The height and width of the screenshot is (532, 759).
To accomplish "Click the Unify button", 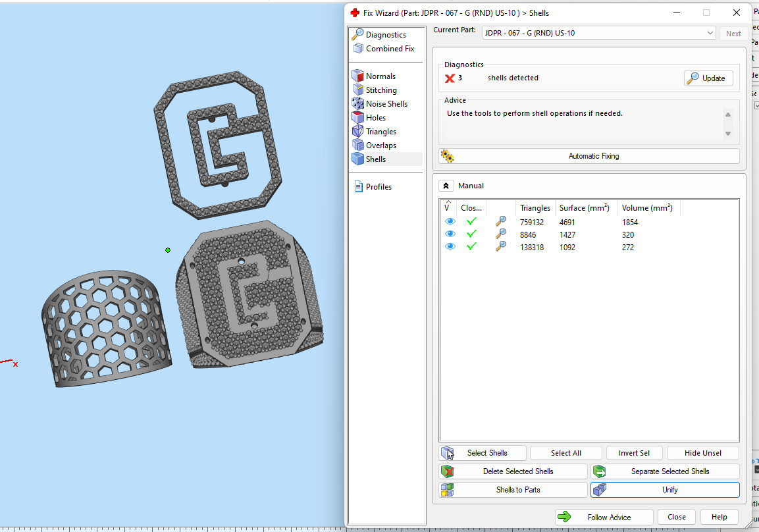I will [x=665, y=490].
